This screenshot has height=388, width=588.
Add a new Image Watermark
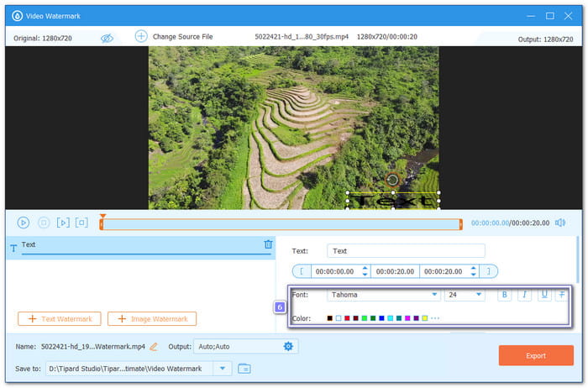[152, 319]
